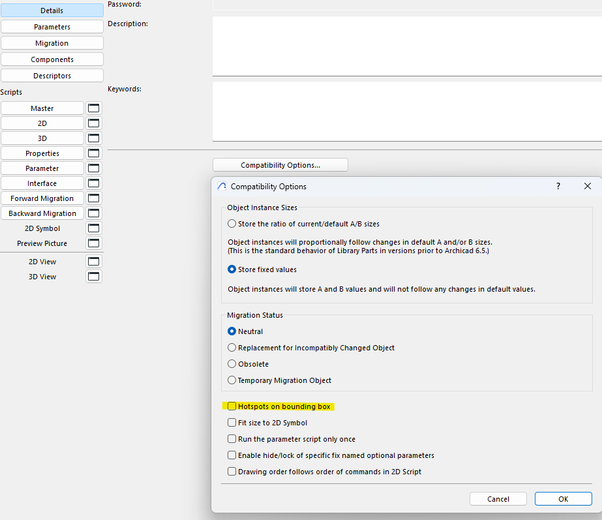Image resolution: width=602 pixels, height=520 pixels.
Task: Open the Parameter script
Action: pyautogui.click(x=42, y=168)
